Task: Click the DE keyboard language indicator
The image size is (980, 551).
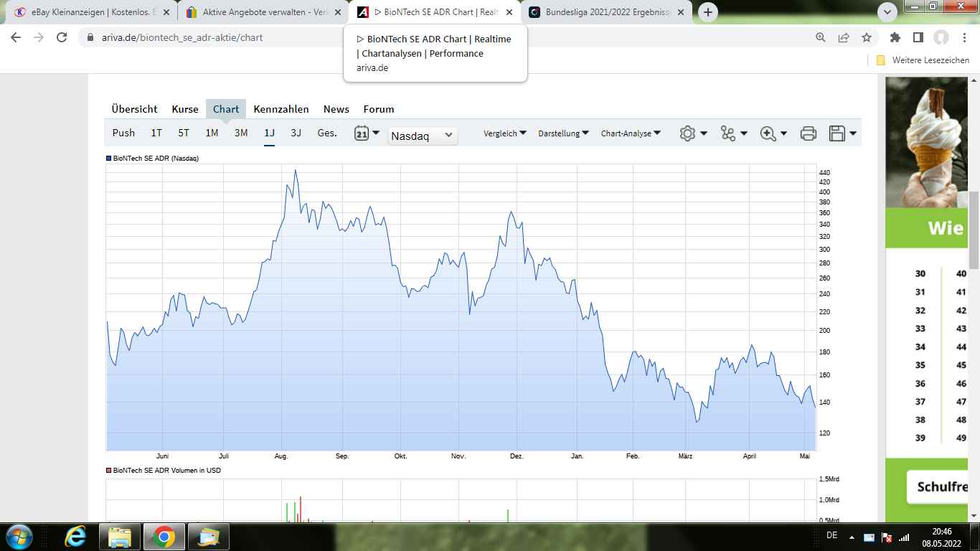Action: tap(831, 535)
